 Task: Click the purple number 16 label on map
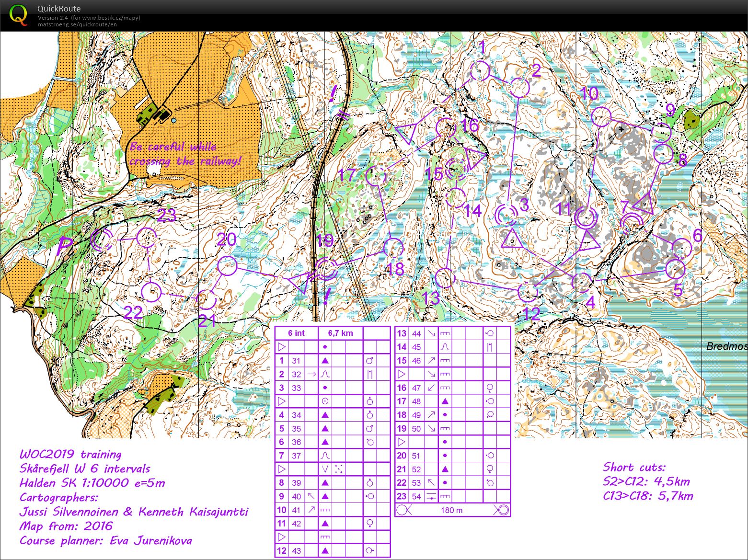[470, 126]
